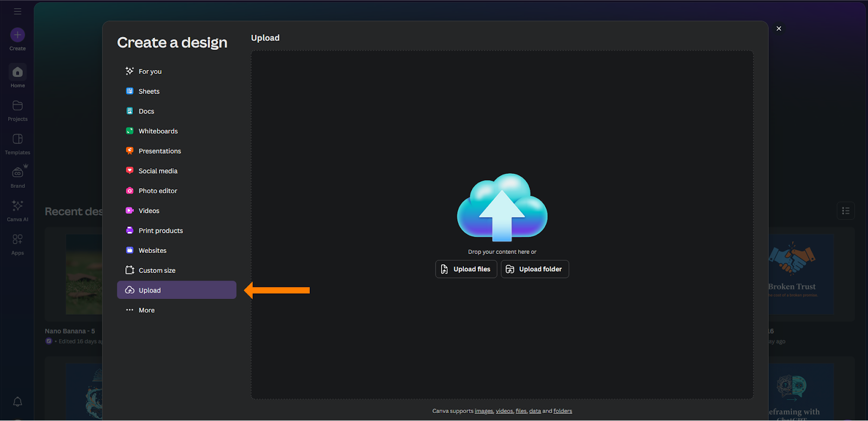Choose Custom size option
Viewport: 868px width, 421px height.
point(157,271)
